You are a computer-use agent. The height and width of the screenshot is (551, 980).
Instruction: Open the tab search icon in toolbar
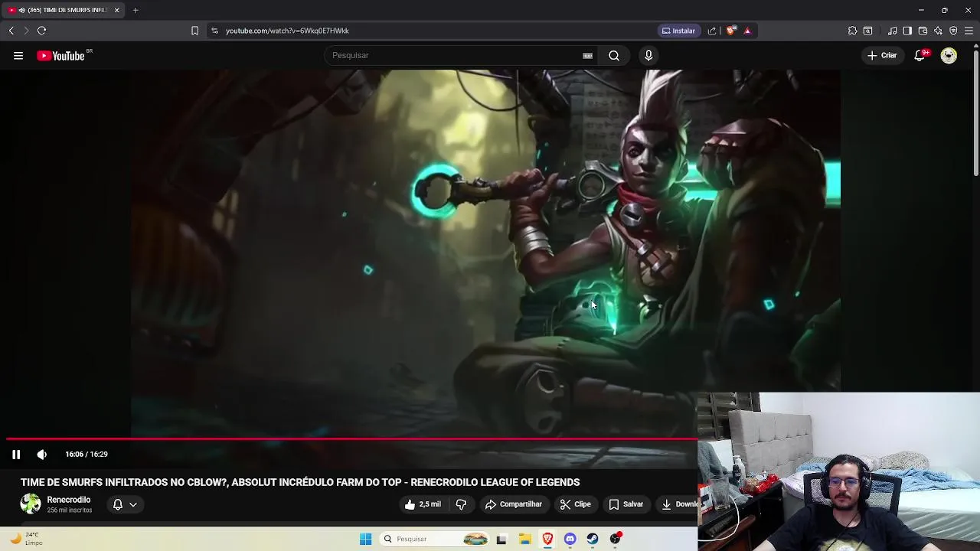point(867,31)
